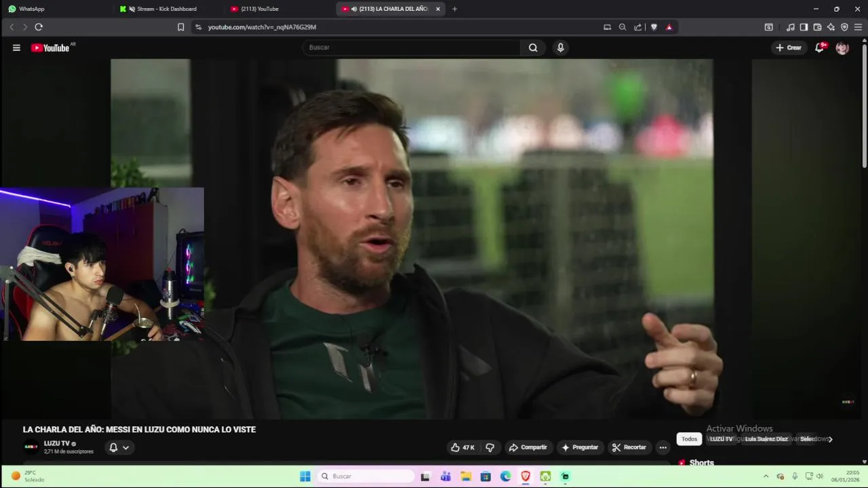Select the Luis Suárez Díaz filter chip
The image size is (868, 488).
pos(766,439)
